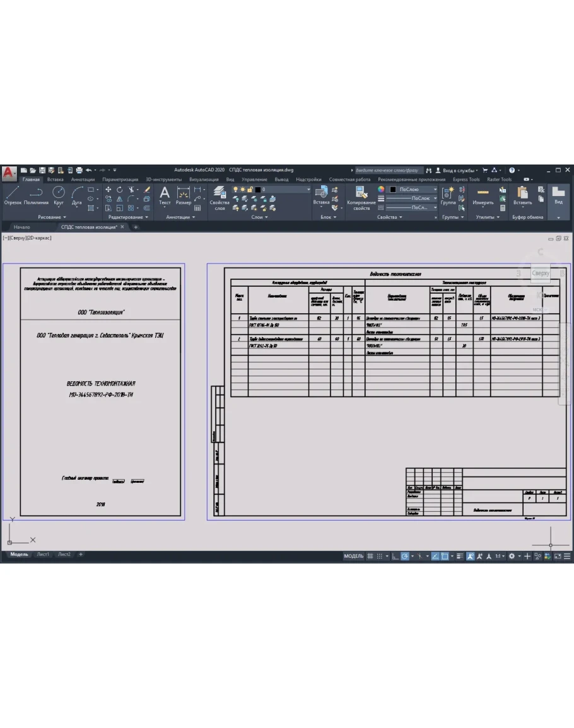
Task: Select the Измерить measure tool
Action: pyautogui.click(x=483, y=195)
